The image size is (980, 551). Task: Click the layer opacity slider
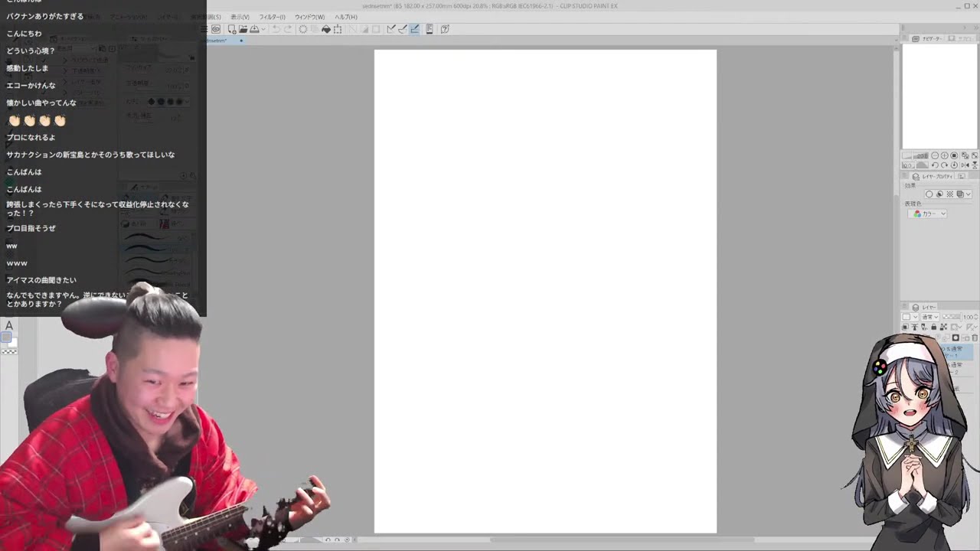952,317
